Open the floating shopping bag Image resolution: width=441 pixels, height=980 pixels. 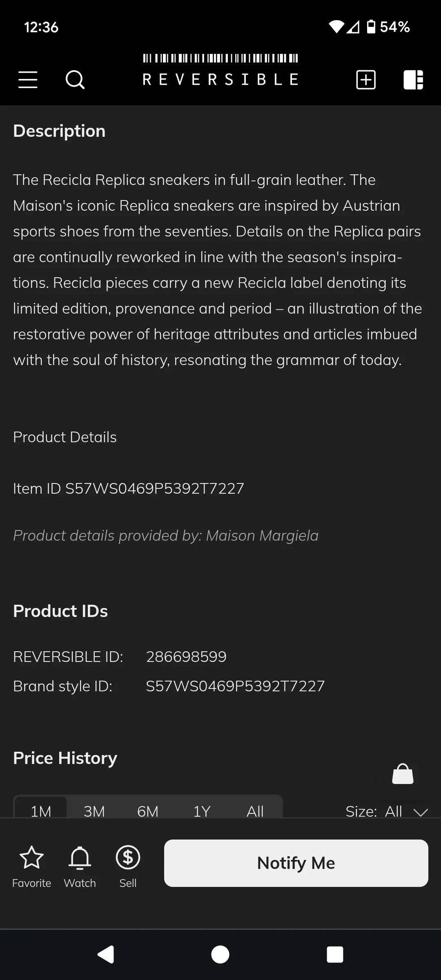[x=403, y=774]
